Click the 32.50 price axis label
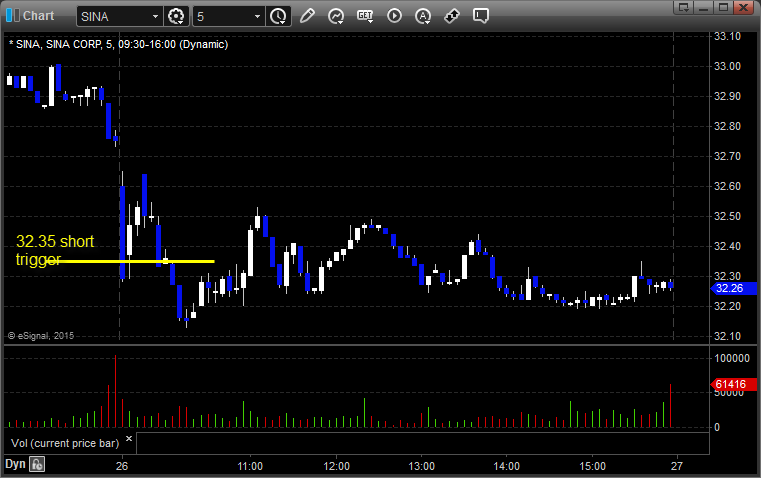The width and height of the screenshot is (761, 478). (x=728, y=216)
